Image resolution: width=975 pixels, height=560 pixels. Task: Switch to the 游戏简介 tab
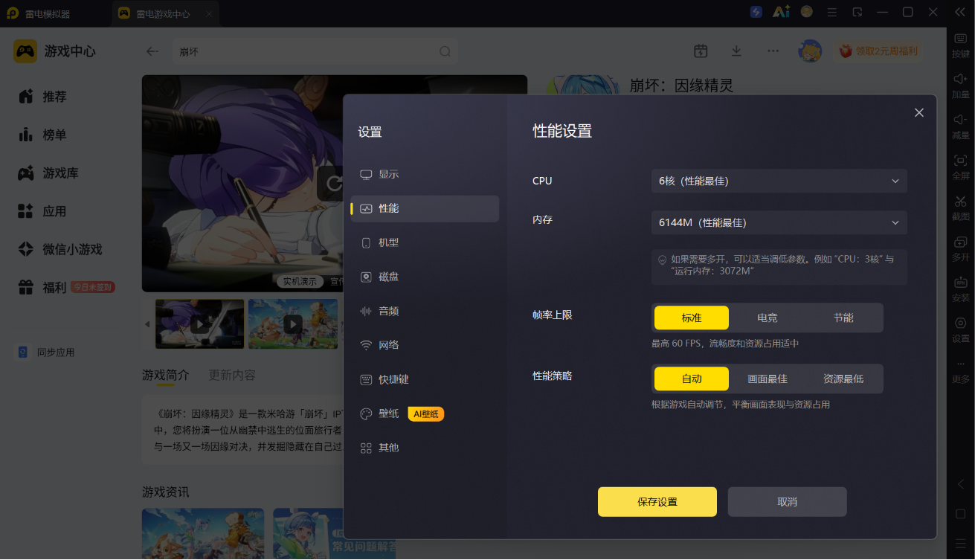coord(166,375)
